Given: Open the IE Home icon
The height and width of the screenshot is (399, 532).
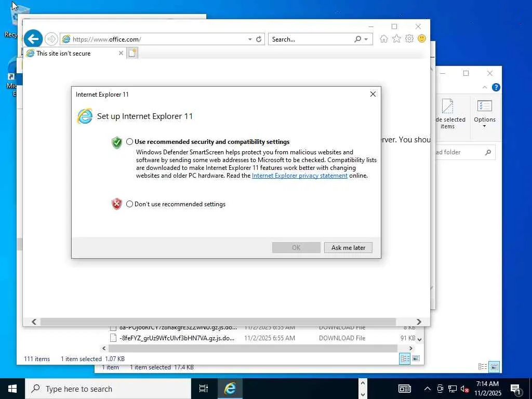Looking at the screenshot, I should tap(384, 38).
